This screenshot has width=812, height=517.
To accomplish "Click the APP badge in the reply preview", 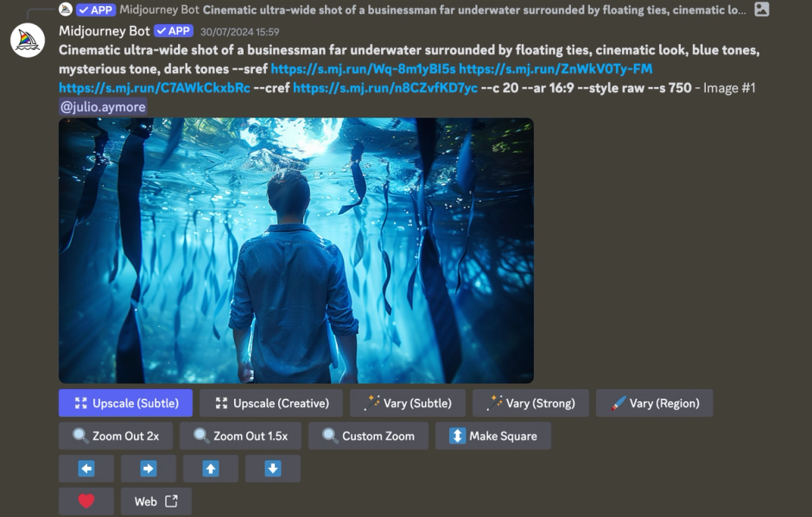I will point(96,9).
